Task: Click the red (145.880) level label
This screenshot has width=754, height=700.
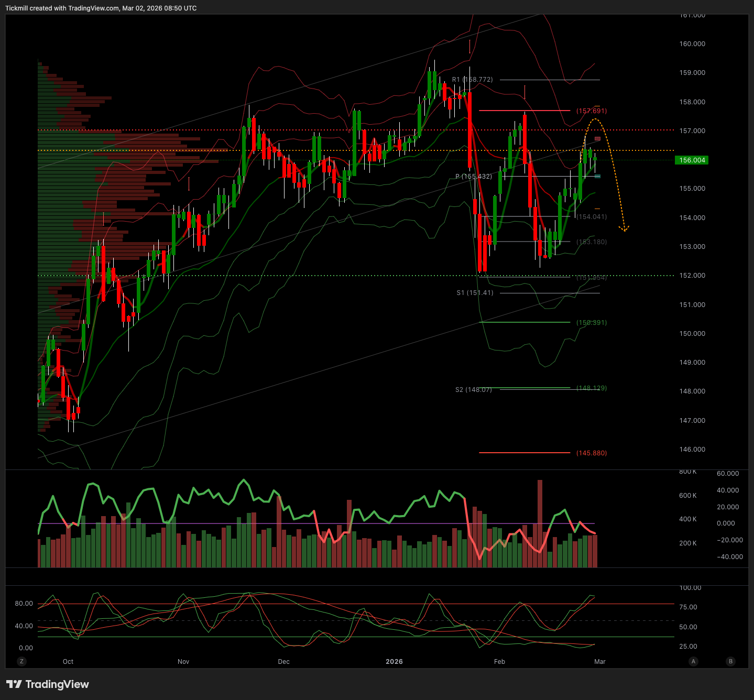Action: click(x=592, y=453)
